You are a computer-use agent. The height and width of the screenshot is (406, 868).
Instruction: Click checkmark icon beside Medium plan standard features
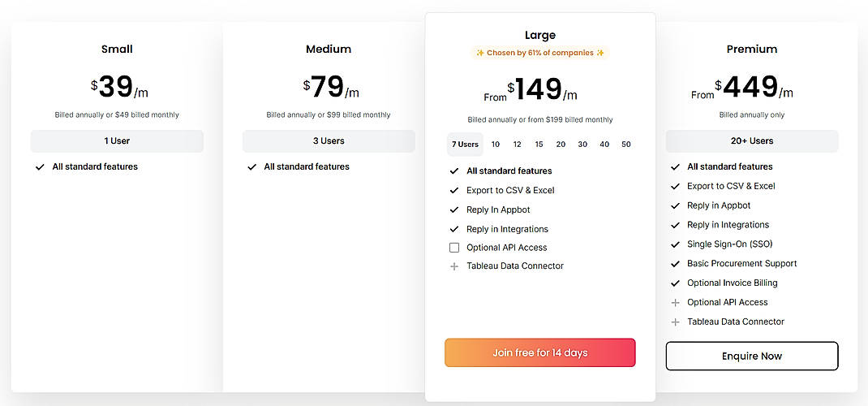click(x=251, y=167)
